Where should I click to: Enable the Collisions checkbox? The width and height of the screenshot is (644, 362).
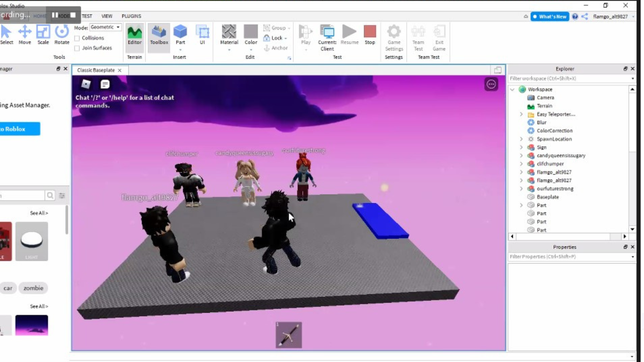pyautogui.click(x=77, y=38)
